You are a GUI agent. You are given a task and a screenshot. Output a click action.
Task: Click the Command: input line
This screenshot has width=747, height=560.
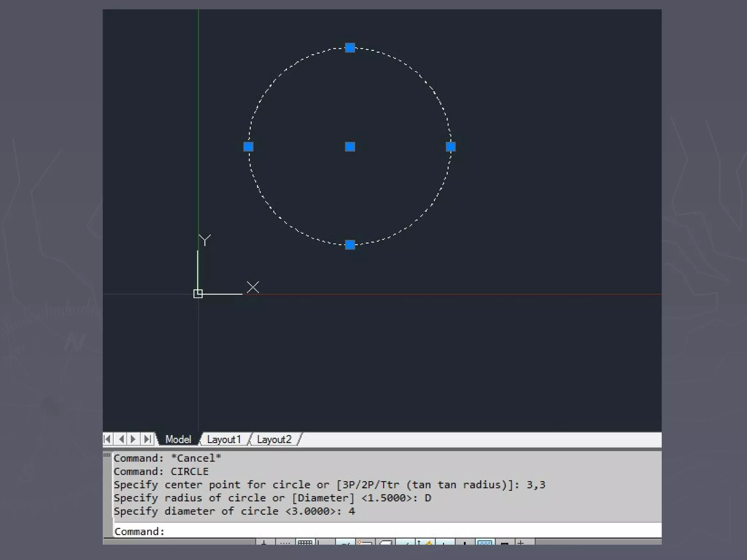(387, 531)
